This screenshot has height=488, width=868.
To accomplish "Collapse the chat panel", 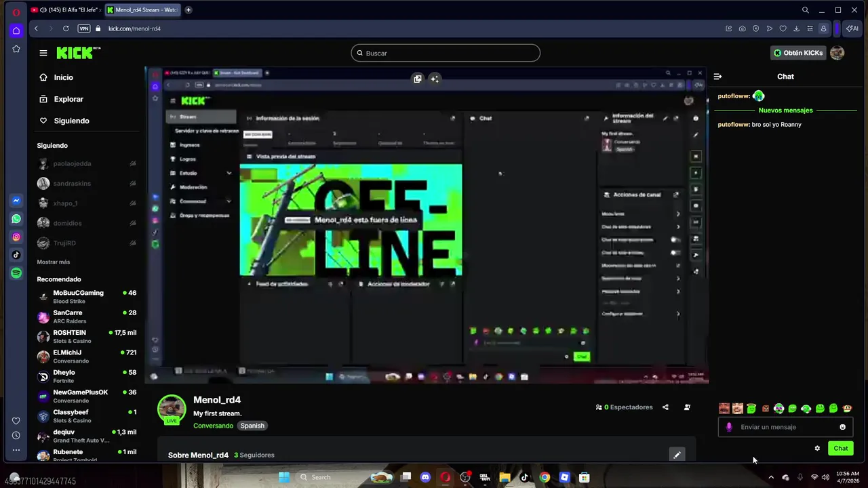I will (x=717, y=77).
